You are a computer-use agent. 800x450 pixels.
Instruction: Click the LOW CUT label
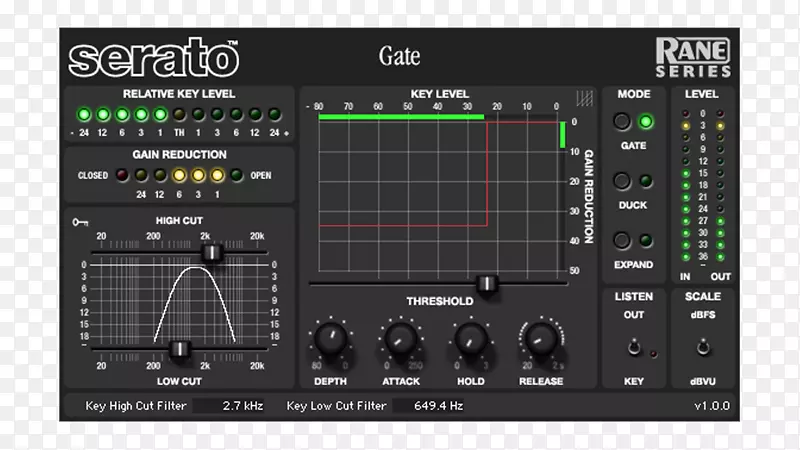click(x=179, y=382)
